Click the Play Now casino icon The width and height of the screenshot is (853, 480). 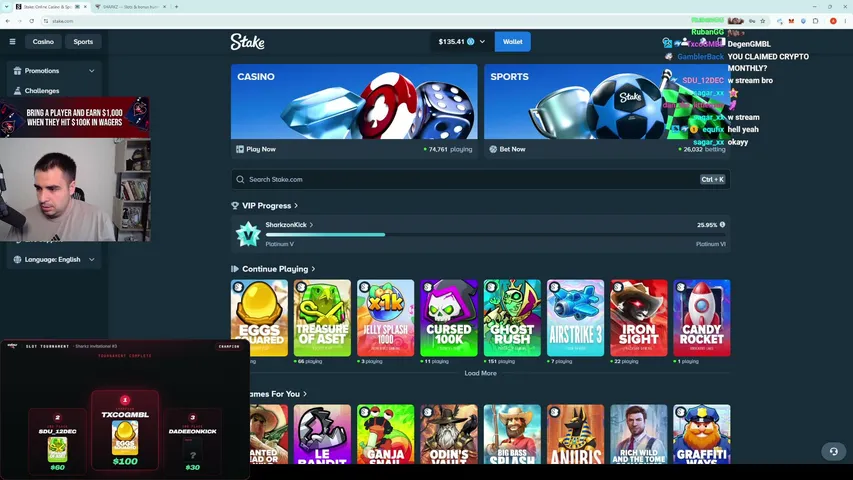[240, 149]
